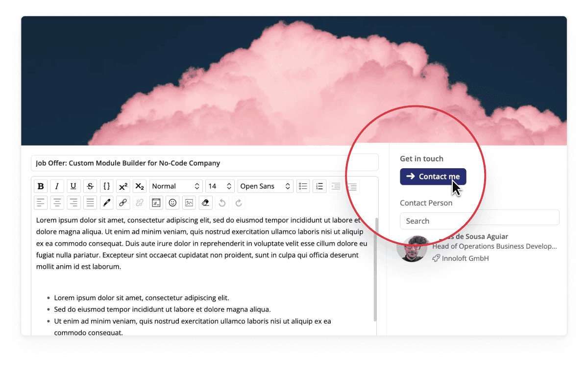Open the text color brush tool

tap(106, 203)
